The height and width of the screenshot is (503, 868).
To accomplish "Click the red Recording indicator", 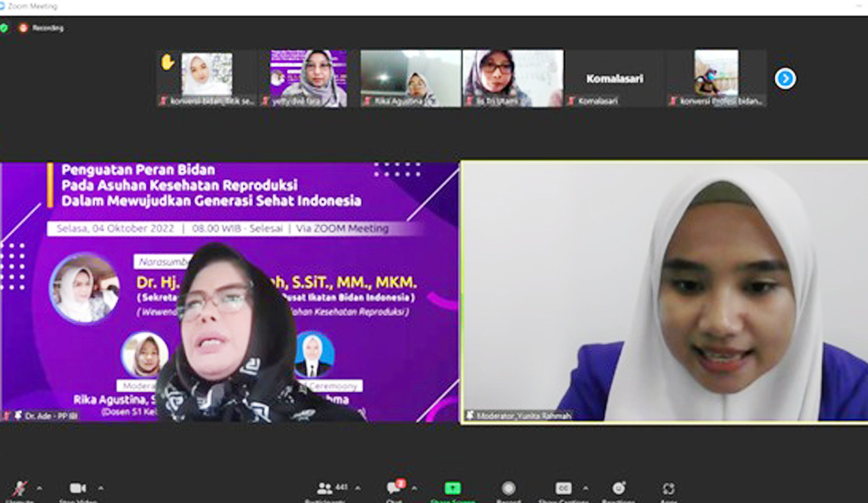I will tap(41, 27).
